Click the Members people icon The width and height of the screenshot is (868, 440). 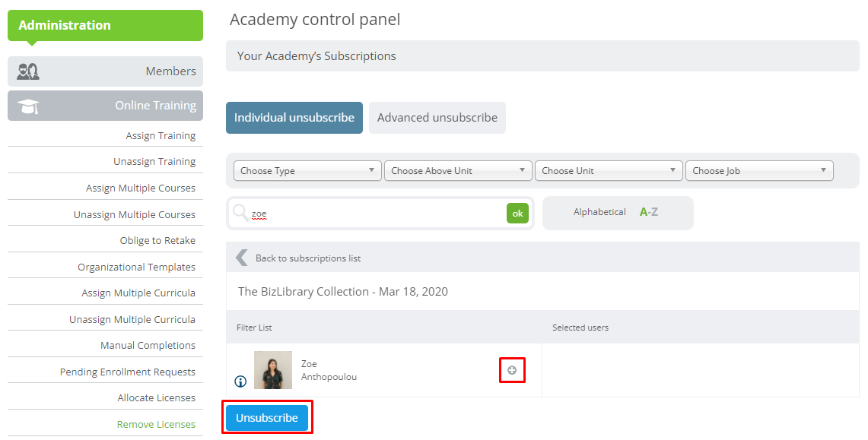click(27, 71)
